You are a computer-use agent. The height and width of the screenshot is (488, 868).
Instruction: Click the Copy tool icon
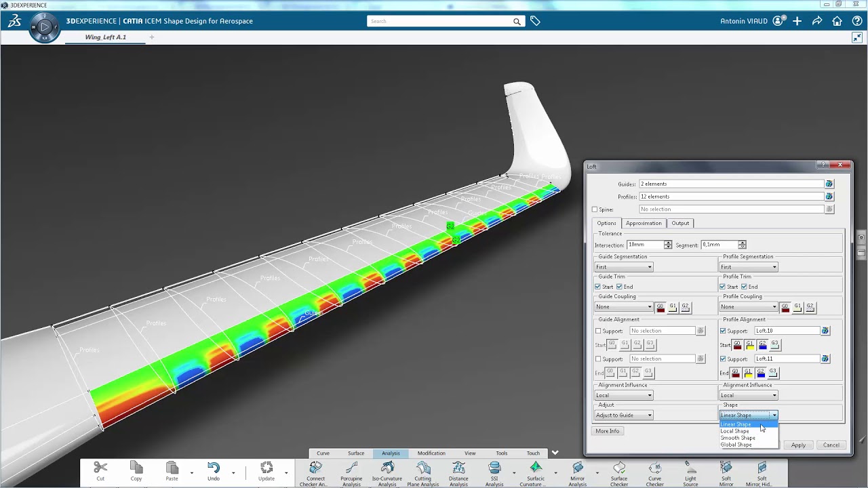coord(136,468)
